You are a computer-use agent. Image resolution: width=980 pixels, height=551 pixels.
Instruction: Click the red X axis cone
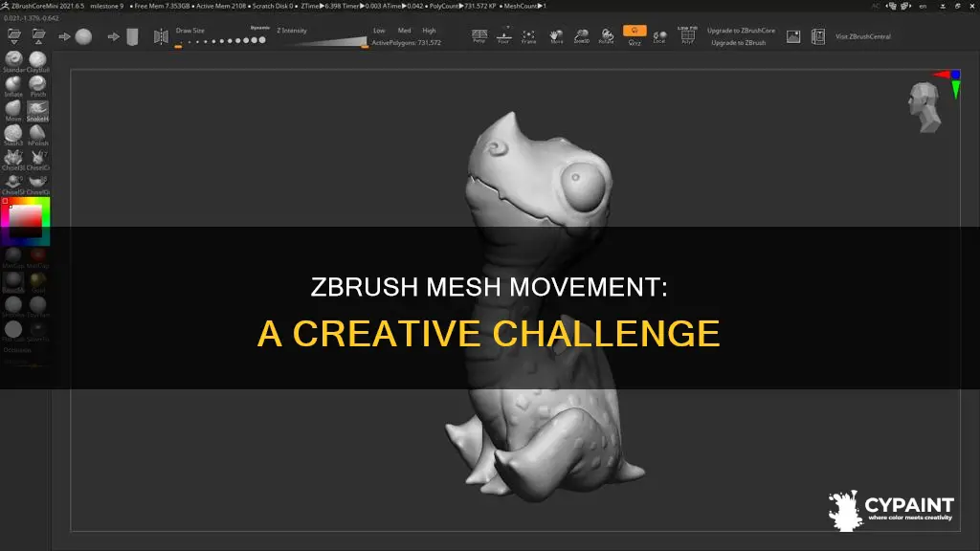941,75
